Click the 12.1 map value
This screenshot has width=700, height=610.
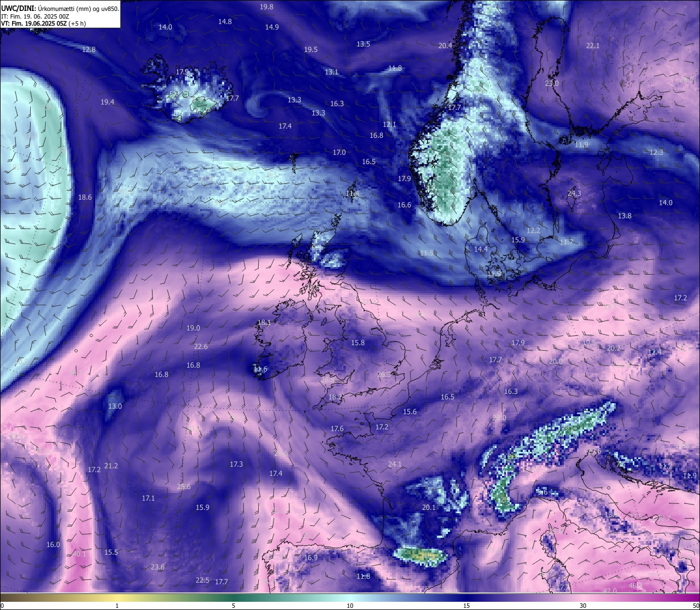coord(389,124)
